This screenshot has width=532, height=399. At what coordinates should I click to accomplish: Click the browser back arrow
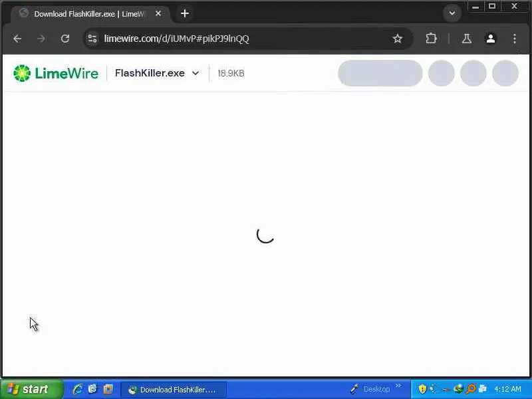(x=17, y=39)
